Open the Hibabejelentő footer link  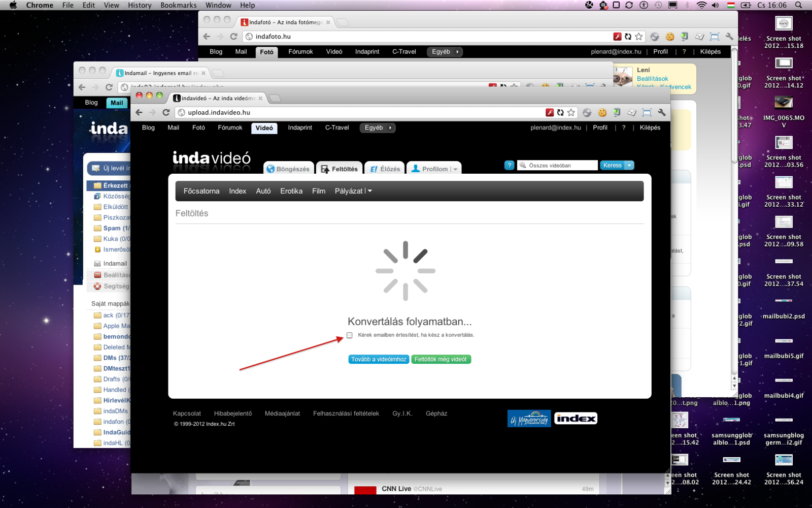233,414
